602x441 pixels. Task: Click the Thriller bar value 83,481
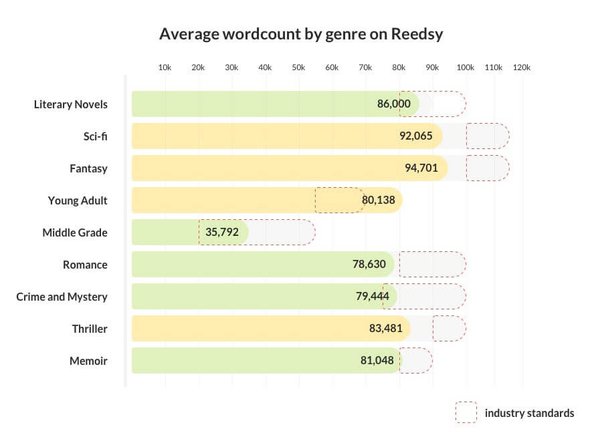(x=386, y=328)
